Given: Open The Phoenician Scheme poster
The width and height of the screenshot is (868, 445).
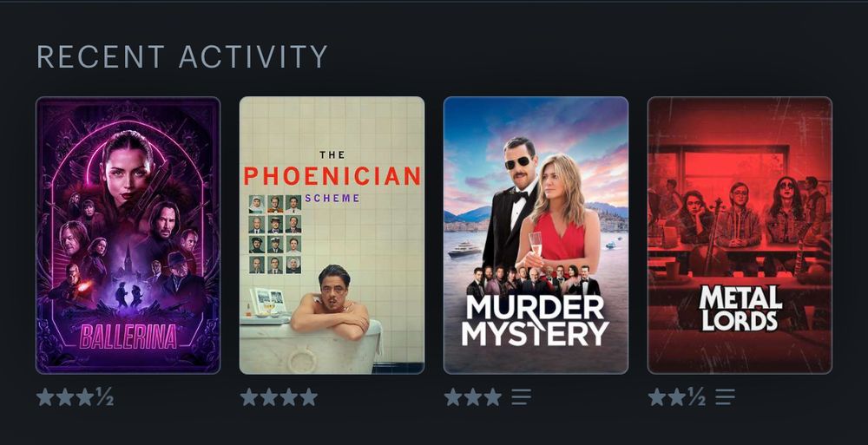Looking at the screenshot, I should coord(332,235).
